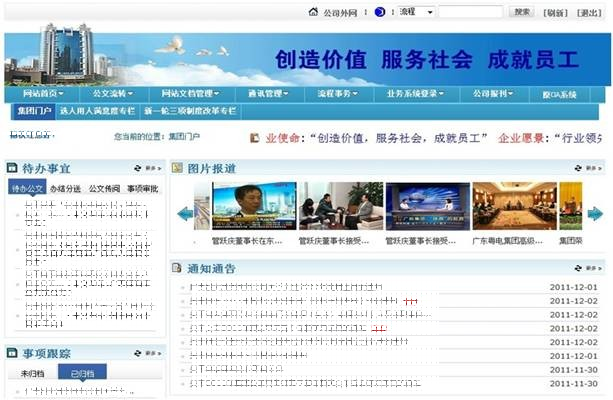Expand the 流程事务 menu
This screenshot has width=613, height=400.
(x=337, y=94)
